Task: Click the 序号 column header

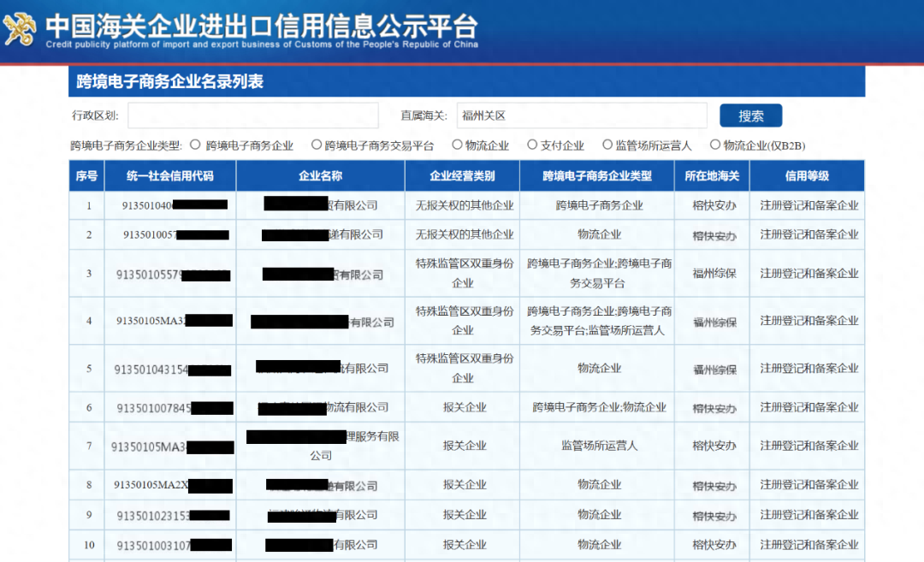Action: tap(86, 175)
